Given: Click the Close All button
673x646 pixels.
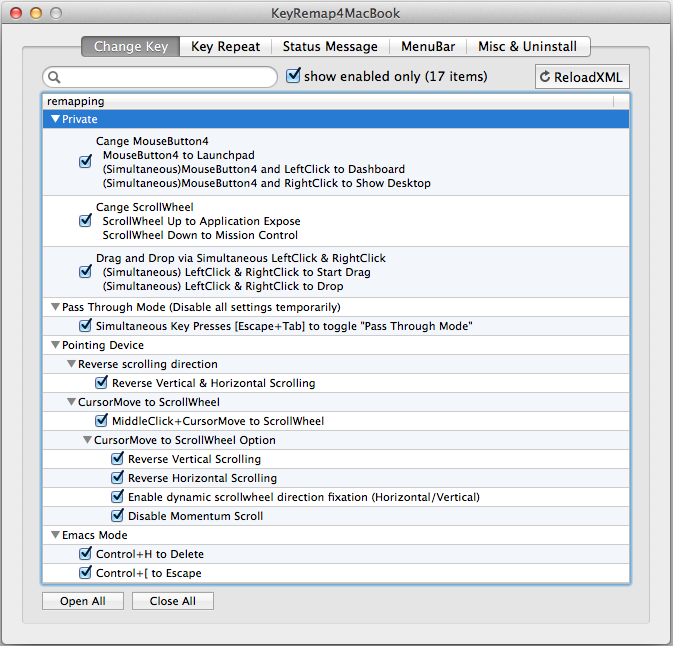Looking at the screenshot, I should pos(173,601).
